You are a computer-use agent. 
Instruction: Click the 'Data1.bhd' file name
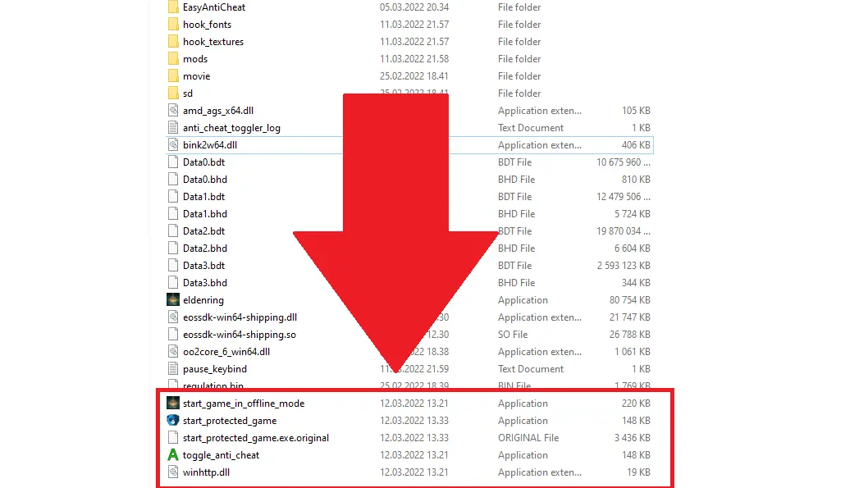tap(205, 213)
